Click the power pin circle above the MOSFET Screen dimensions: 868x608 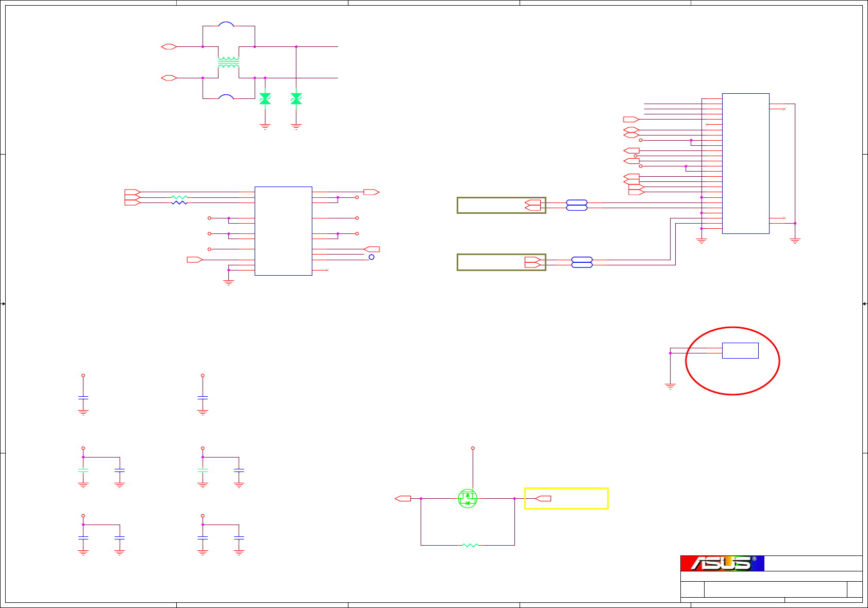[x=473, y=448]
